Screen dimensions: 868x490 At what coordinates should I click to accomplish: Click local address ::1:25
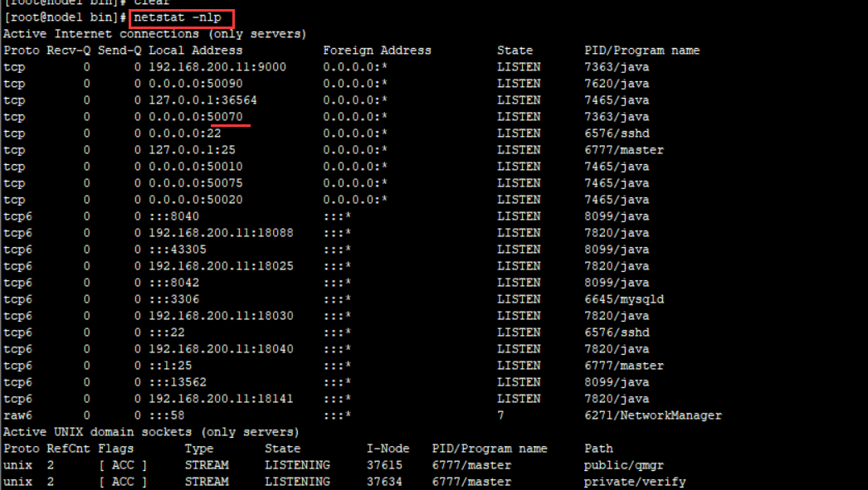(x=170, y=366)
